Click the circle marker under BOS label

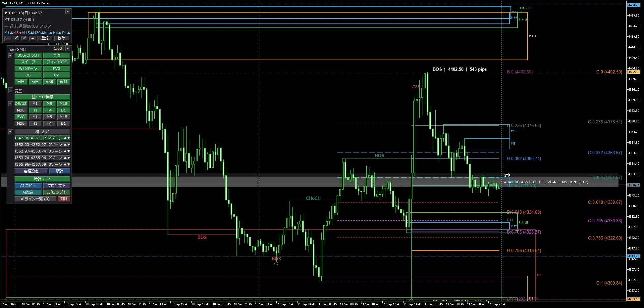pyautogui.click(x=276, y=263)
